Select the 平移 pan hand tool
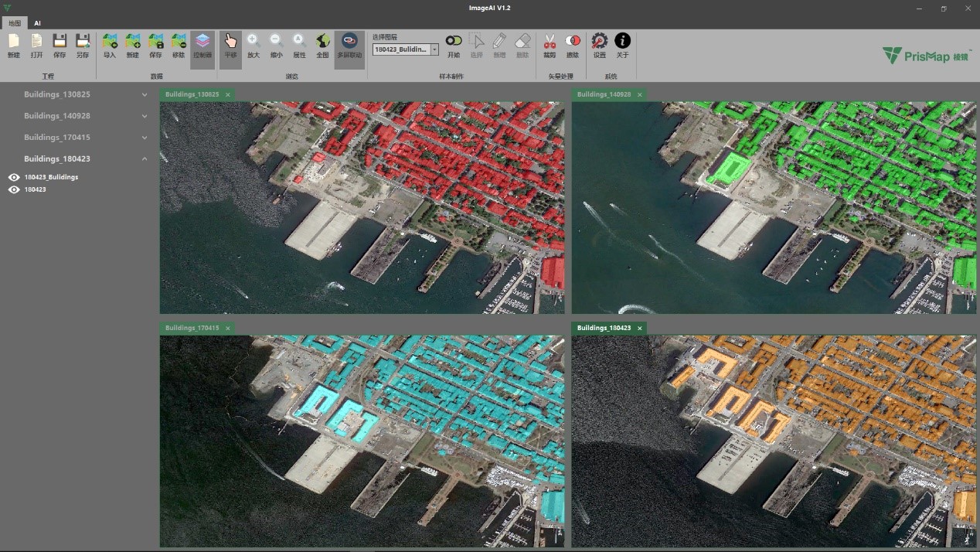 click(x=230, y=42)
